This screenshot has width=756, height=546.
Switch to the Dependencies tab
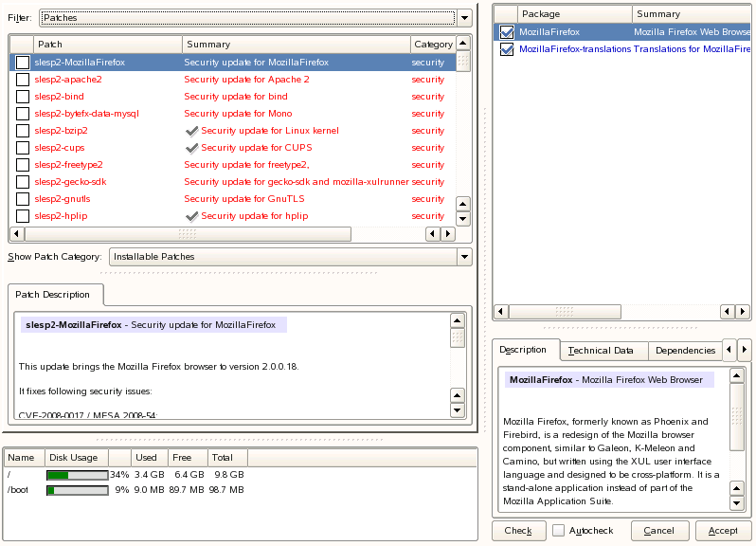[685, 351]
